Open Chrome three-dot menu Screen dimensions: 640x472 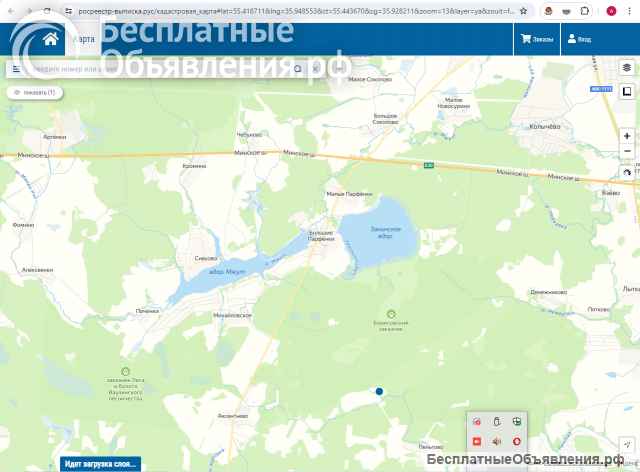pyautogui.click(x=629, y=11)
